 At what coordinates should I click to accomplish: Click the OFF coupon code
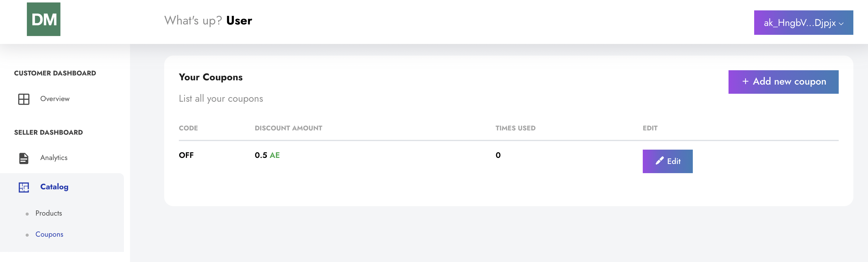coord(186,155)
